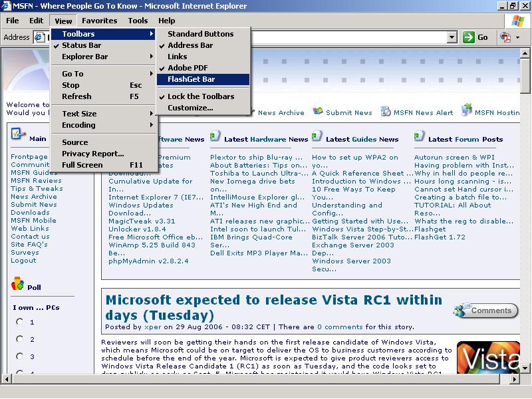Click the MSFN News Alert icon
532x399 pixels.
point(386,111)
